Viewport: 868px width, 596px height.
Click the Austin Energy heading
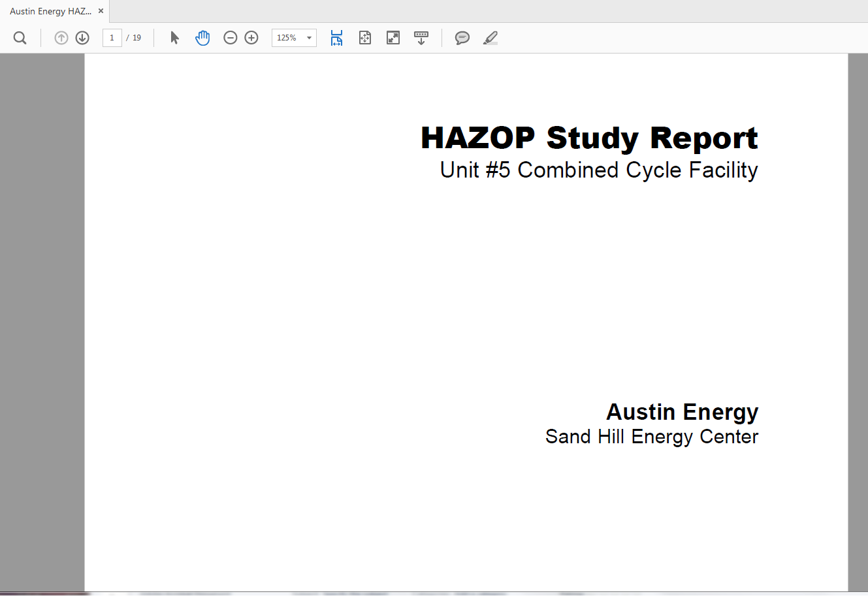coord(683,413)
